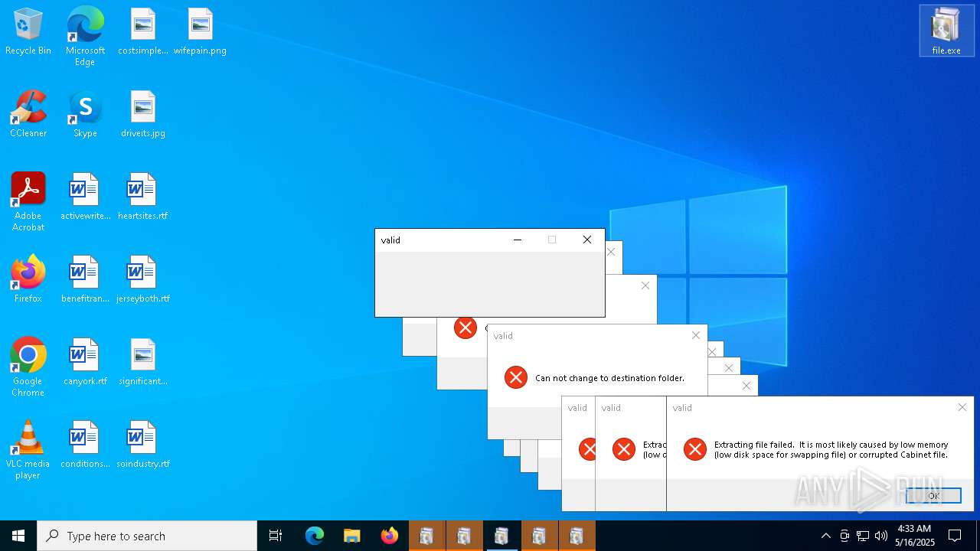Screen dimensions: 980x551
Task: Open Google Chrome desktop shortcut
Action: [x=28, y=367]
